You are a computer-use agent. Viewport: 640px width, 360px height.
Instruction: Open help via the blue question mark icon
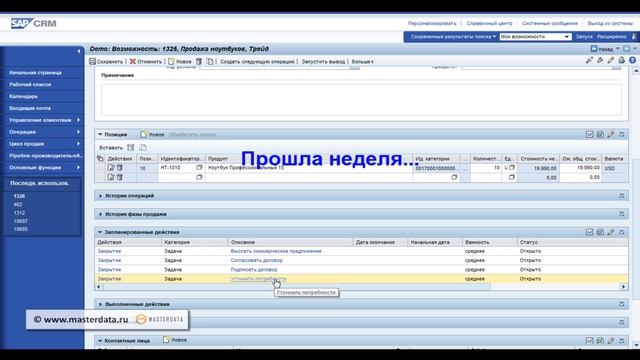[x=632, y=60]
